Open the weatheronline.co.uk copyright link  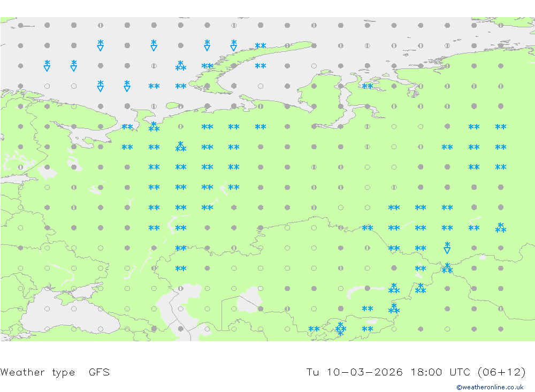(490, 387)
